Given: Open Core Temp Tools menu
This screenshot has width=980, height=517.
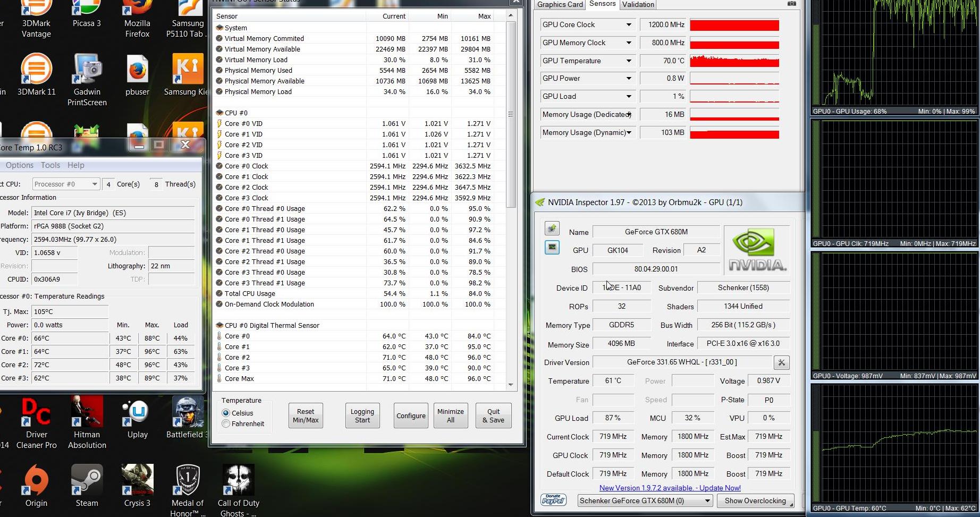Looking at the screenshot, I should [x=50, y=165].
